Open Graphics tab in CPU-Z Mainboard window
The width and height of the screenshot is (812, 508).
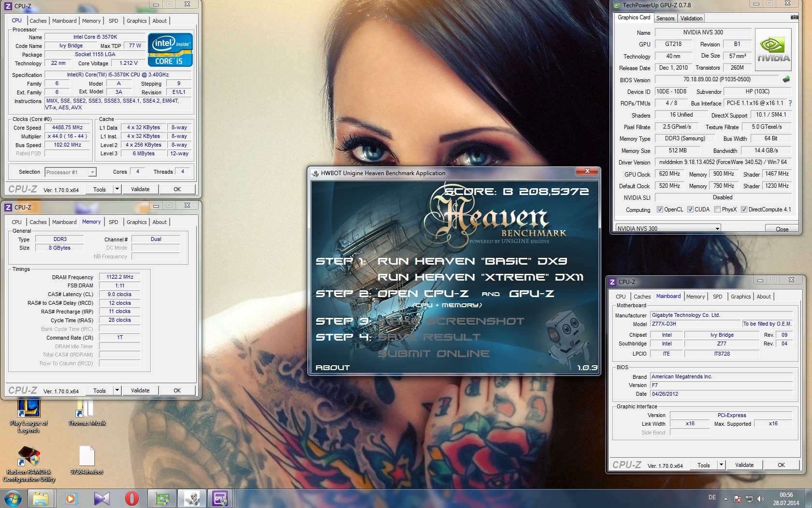click(740, 297)
